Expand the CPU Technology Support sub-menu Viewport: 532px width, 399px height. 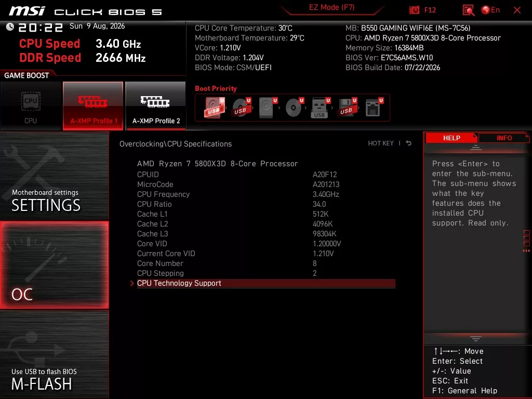point(266,283)
